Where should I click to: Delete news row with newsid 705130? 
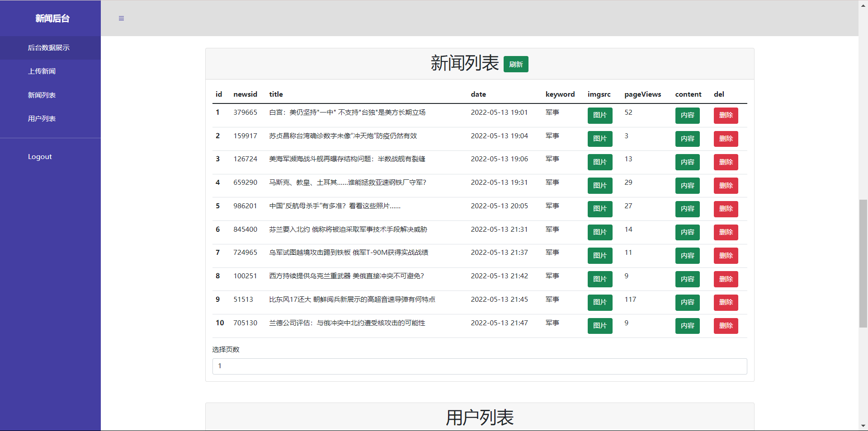coord(726,326)
